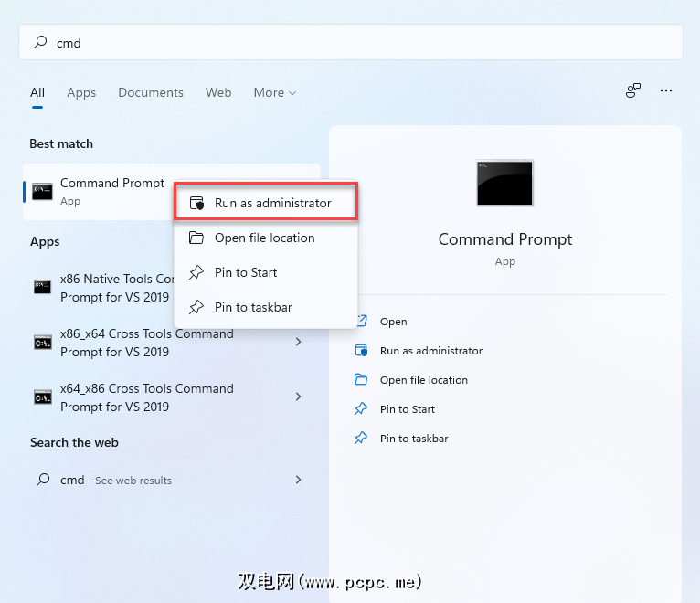Expand the More filter dropdown
700x603 pixels.
click(x=274, y=92)
